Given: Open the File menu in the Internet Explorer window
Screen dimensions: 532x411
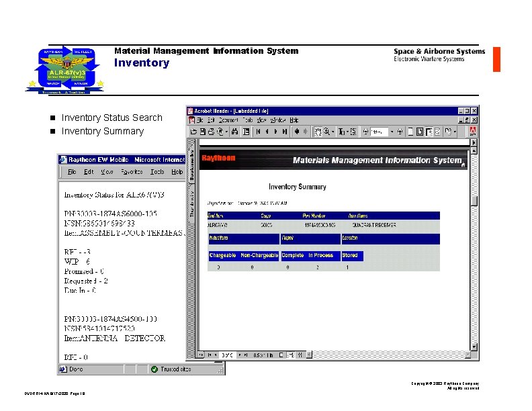Looking at the screenshot, I should coord(72,172).
